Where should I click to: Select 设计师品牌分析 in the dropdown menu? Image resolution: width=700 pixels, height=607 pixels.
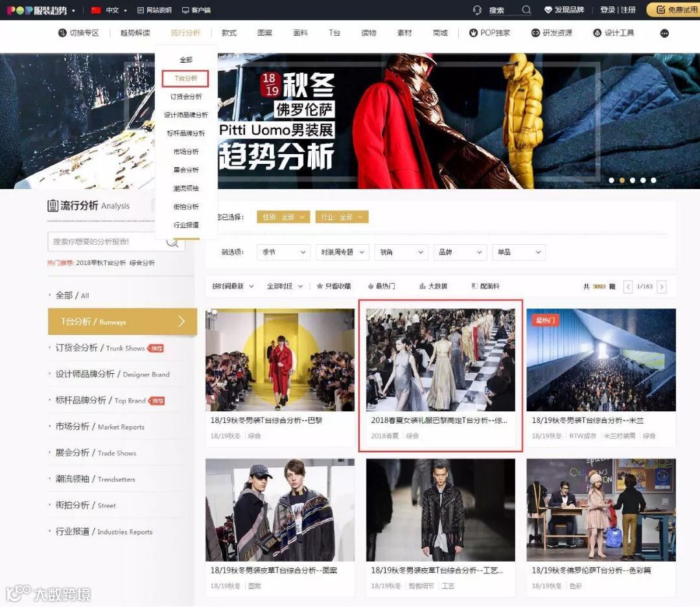[x=186, y=115]
